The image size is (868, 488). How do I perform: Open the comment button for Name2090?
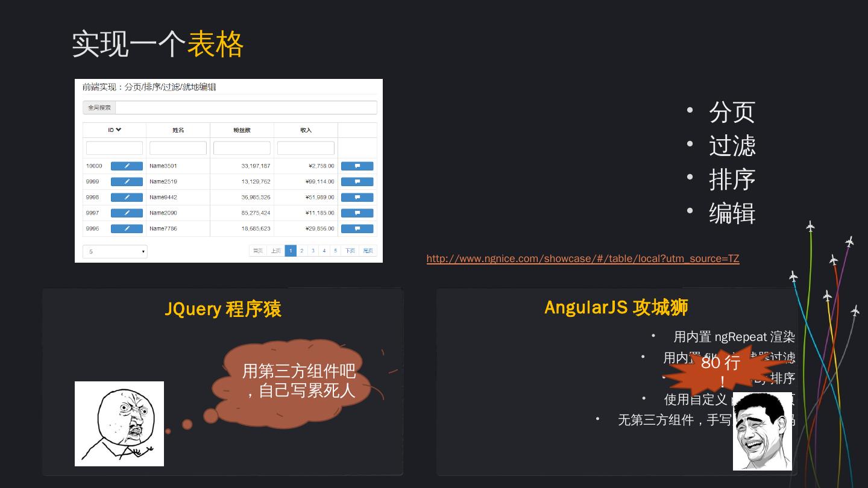(357, 213)
